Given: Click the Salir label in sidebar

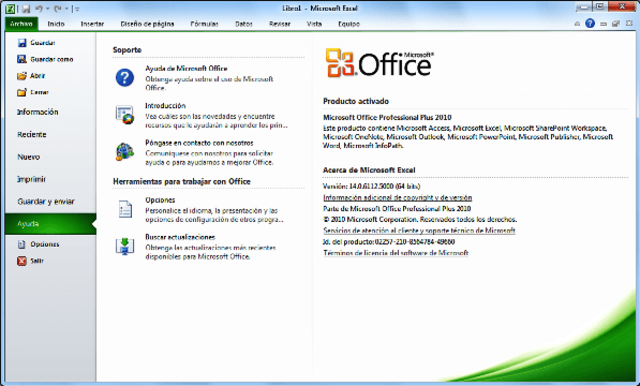Looking at the screenshot, I should (x=37, y=261).
